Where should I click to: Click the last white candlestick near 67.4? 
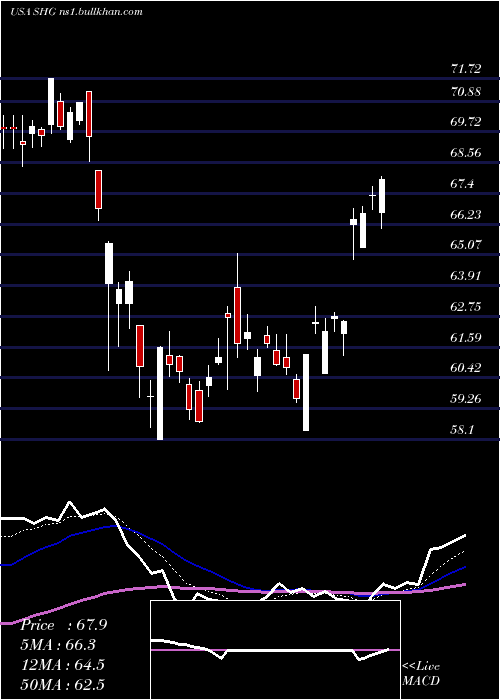(x=382, y=196)
